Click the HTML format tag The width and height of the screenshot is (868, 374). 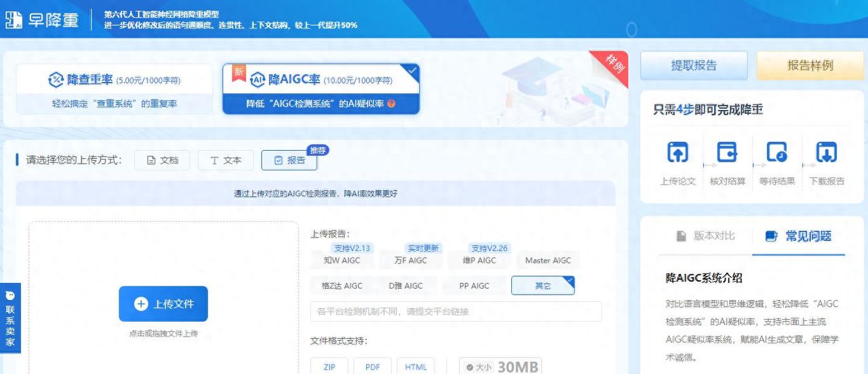416,367
